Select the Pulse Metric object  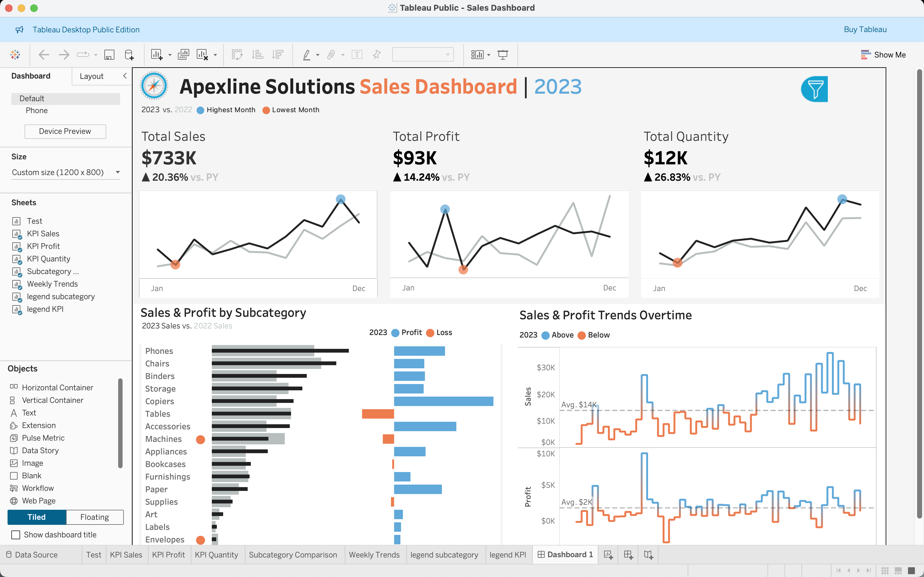(x=43, y=438)
